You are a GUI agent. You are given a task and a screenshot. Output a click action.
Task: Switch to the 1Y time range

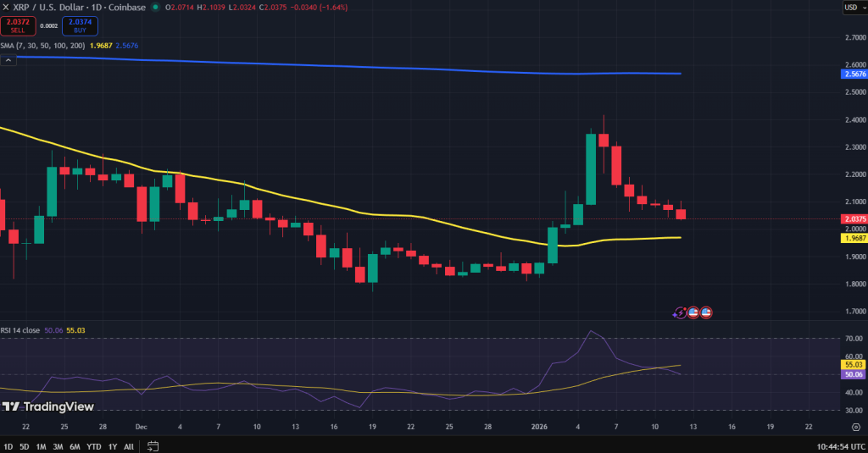[113, 446]
